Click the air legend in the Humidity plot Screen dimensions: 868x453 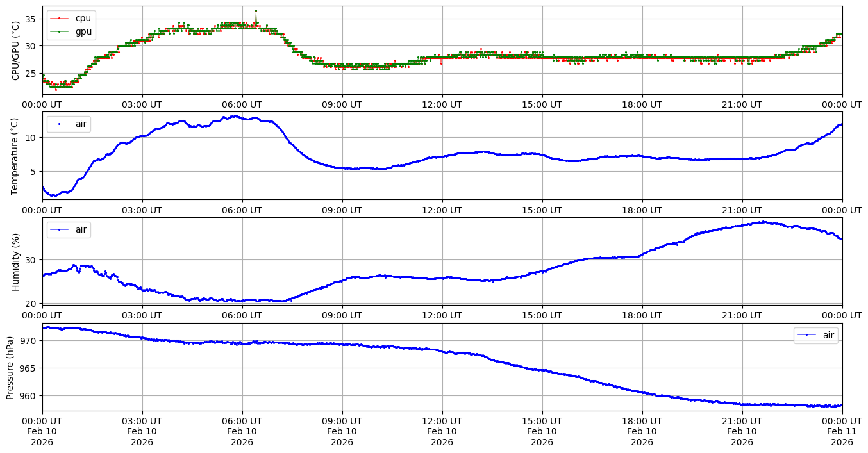pos(69,229)
